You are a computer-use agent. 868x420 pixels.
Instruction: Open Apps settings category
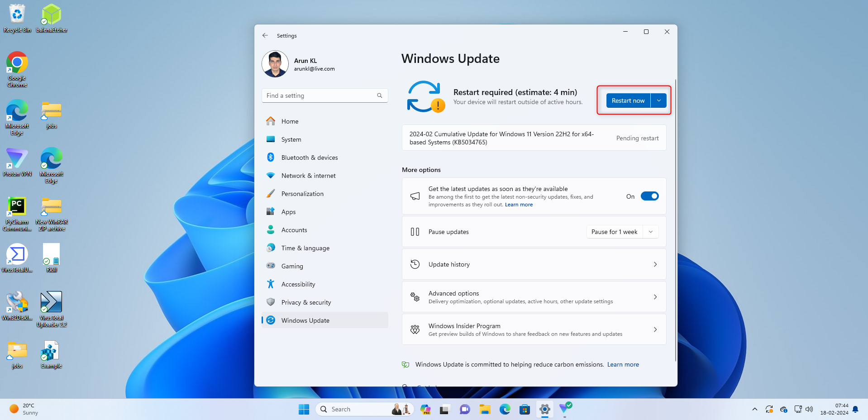click(324, 212)
